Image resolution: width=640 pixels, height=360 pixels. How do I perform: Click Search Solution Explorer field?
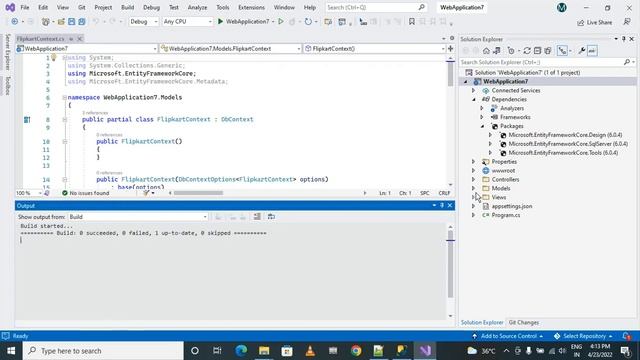pos(547,62)
